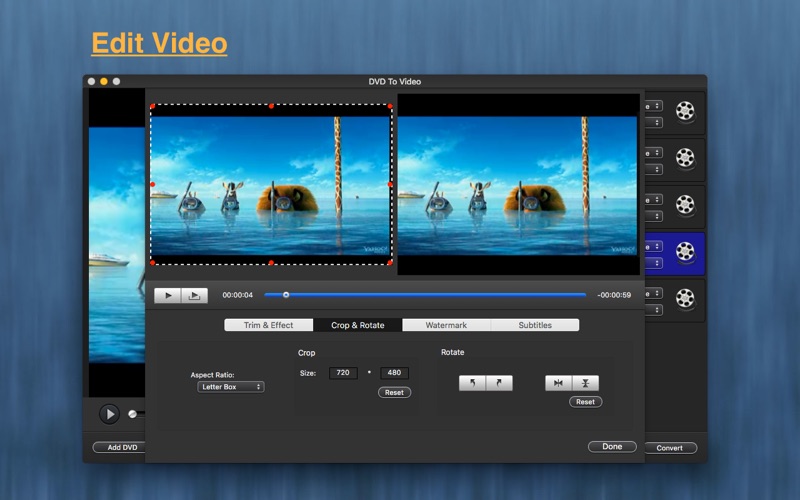Open the Aspect Ratio Letter Box dropdown
800x500 pixels.
point(231,387)
